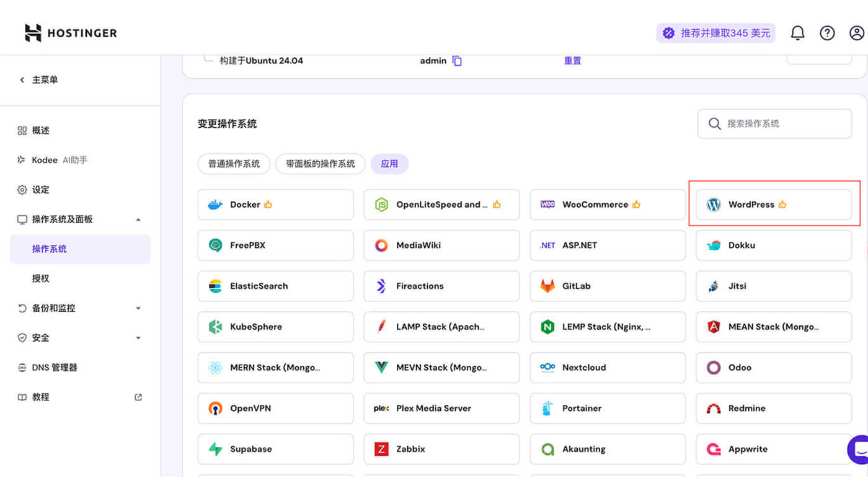Viewport: 868px width, 496px height.
Task: Click the KubeSphere icon
Action: pos(215,327)
